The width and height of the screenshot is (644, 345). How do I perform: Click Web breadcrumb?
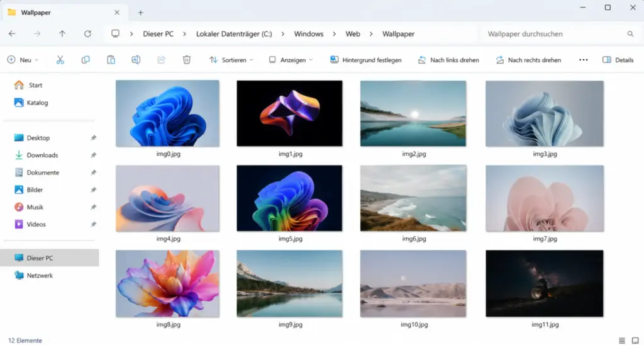(x=353, y=34)
